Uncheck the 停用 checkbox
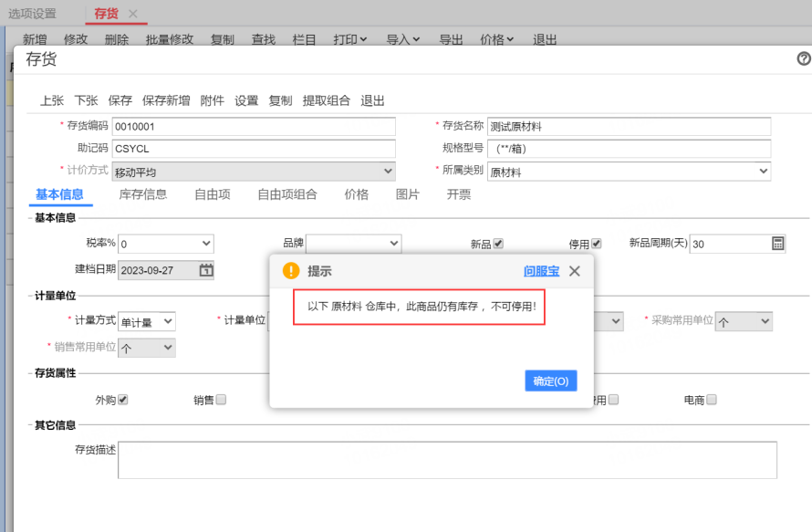This screenshot has width=812, height=532. coord(597,244)
